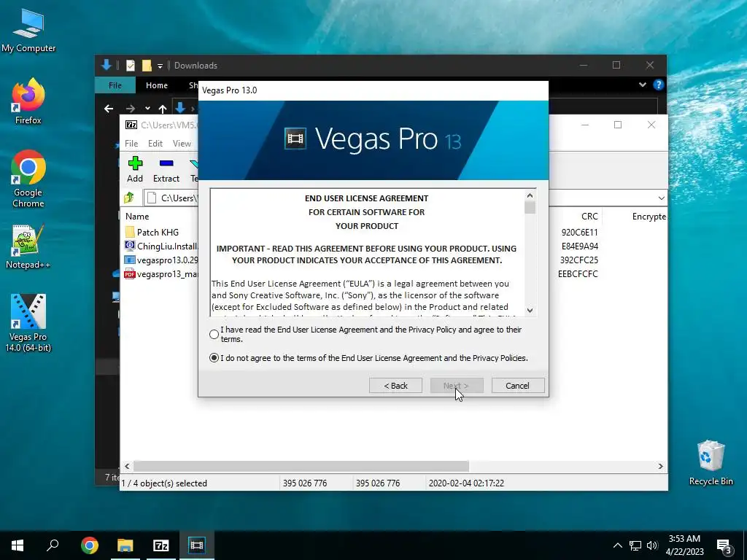Screen dimensions: 747x560
Task: Open Google Chrome desktop shortcut
Action: (x=28, y=179)
